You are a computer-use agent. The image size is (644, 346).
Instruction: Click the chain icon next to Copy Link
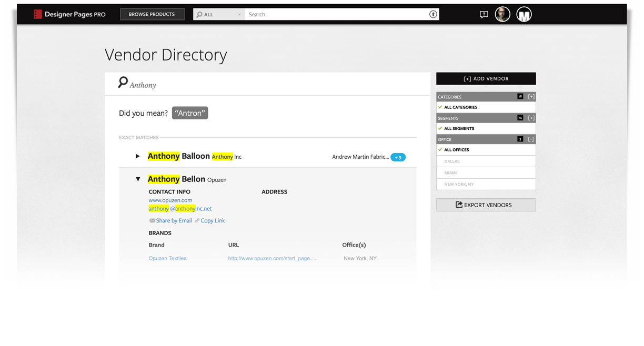pos(197,221)
